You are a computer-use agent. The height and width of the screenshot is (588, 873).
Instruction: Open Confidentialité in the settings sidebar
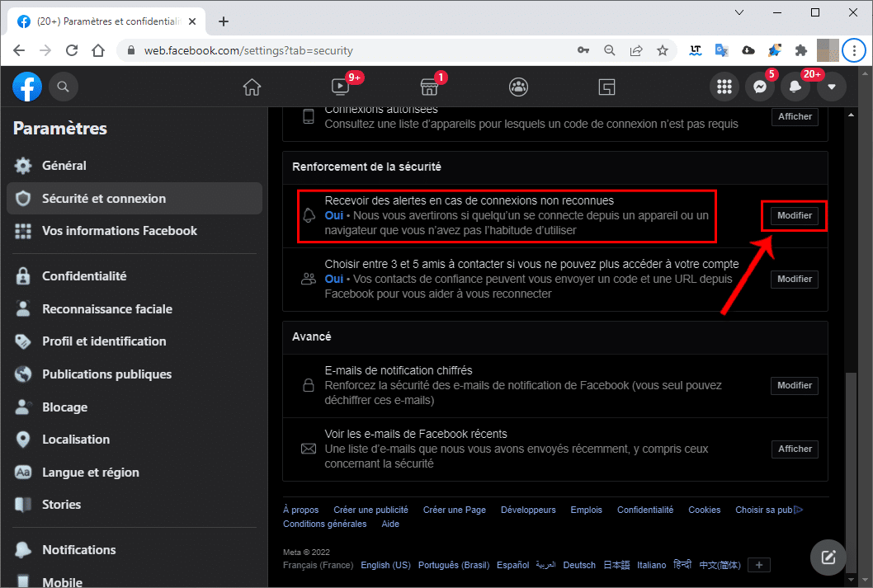pos(134,276)
